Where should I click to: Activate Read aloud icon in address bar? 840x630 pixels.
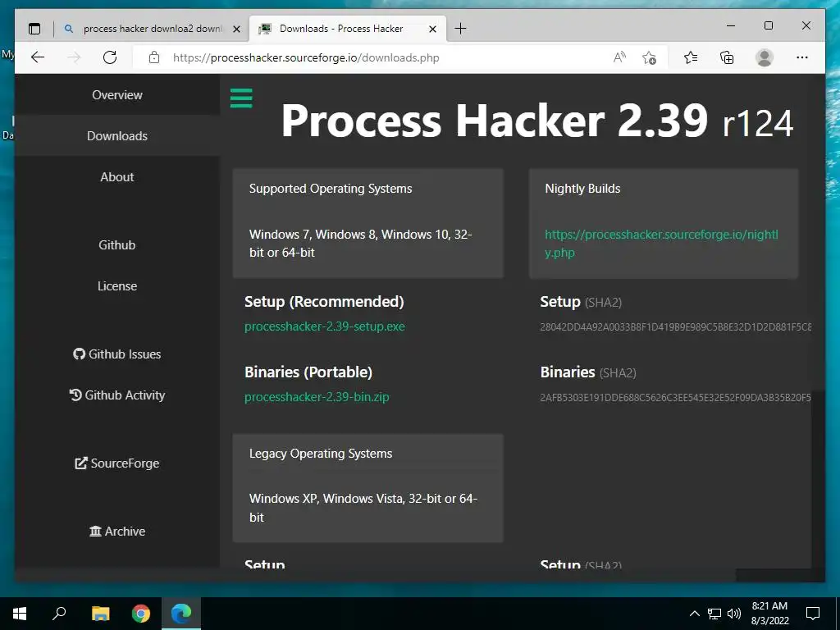click(x=619, y=57)
